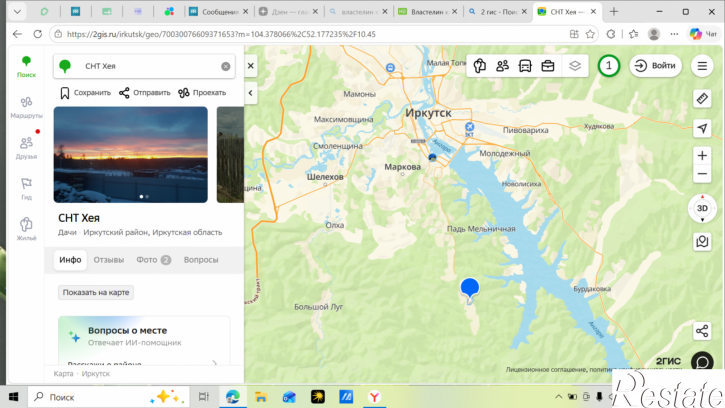Show hidden system tray icons
Viewport: 725px width, 408px height.
coord(559,397)
